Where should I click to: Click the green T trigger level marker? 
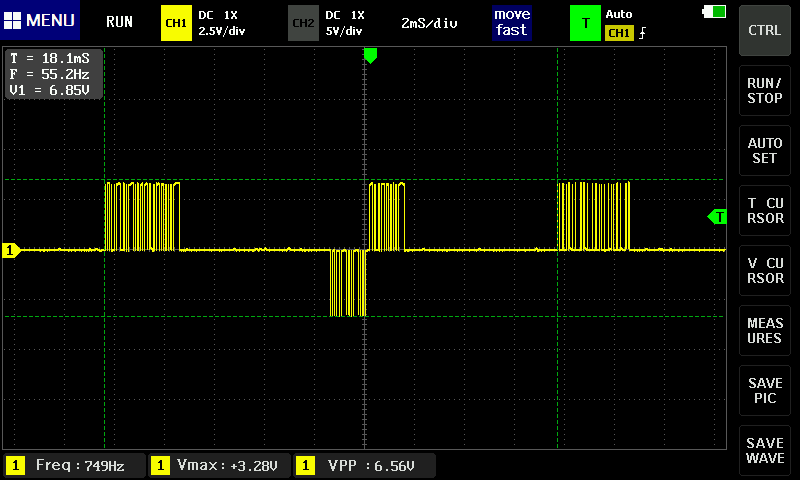click(x=717, y=217)
